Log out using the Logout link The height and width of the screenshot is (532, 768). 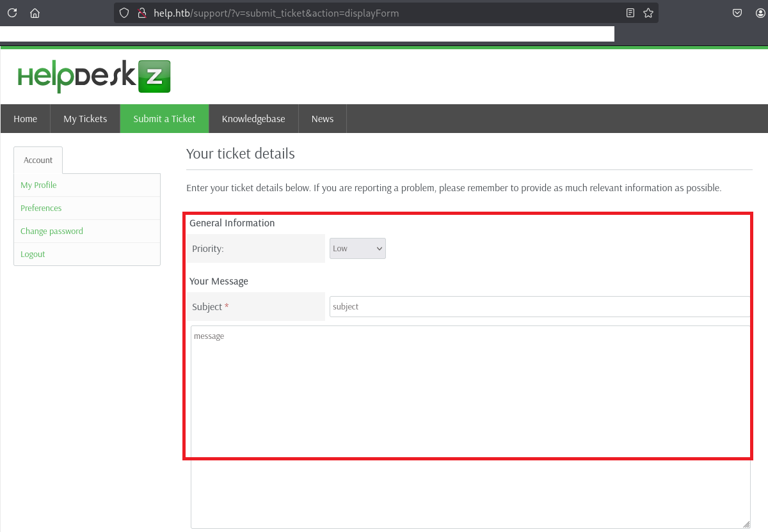coord(33,254)
